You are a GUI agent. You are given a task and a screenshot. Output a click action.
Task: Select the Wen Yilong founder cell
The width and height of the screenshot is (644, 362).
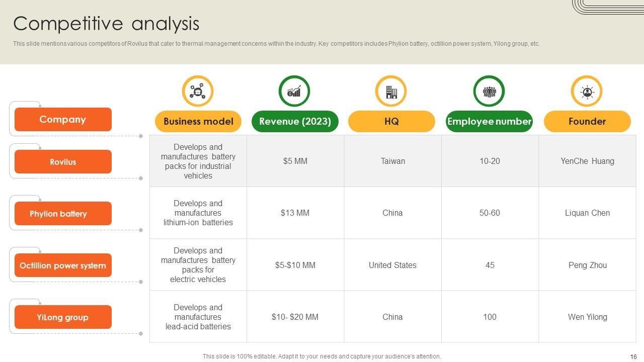click(x=587, y=317)
